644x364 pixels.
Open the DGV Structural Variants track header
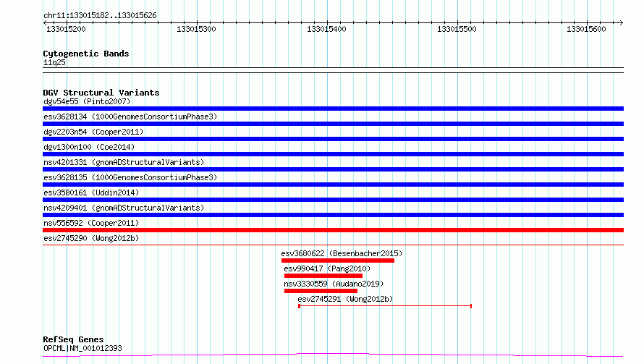(x=101, y=93)
